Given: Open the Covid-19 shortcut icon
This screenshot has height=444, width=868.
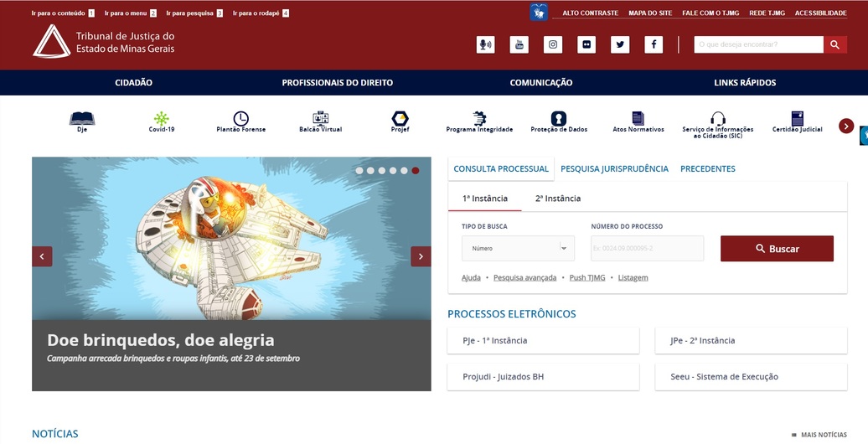Looking at the screenshot, I should point(161,118).
